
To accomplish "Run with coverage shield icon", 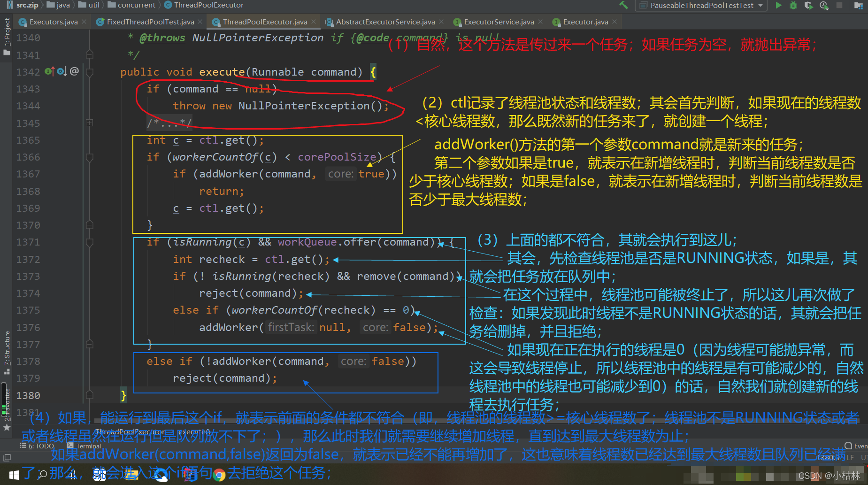I will coord(808,5).
